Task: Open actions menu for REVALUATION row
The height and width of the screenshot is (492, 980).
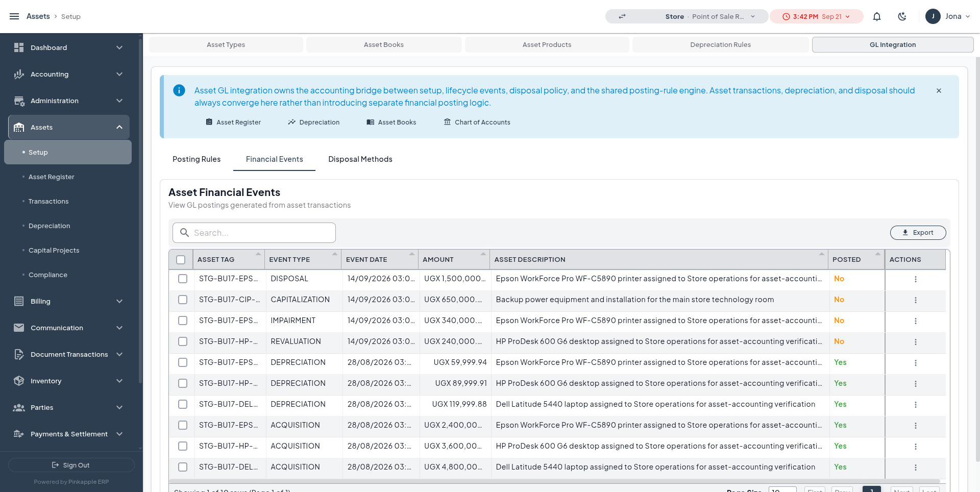Action: point(916,342)
